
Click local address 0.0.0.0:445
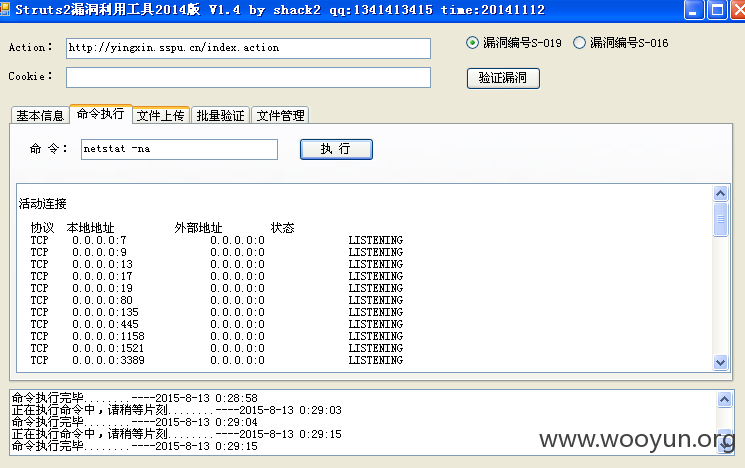[105, 324]
